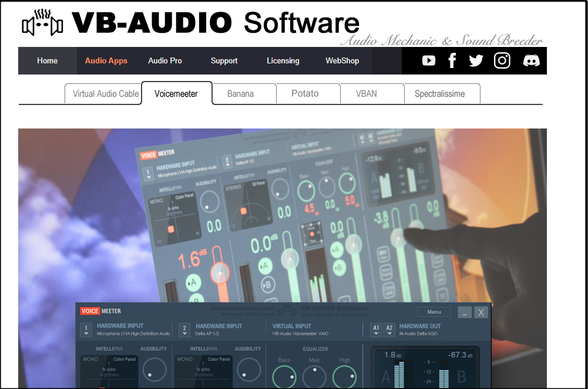This screenshot has width=588, height=389.
Task: Click 'Microphone (VIA High Definition Audio' in front window
Action: (133, 334)
